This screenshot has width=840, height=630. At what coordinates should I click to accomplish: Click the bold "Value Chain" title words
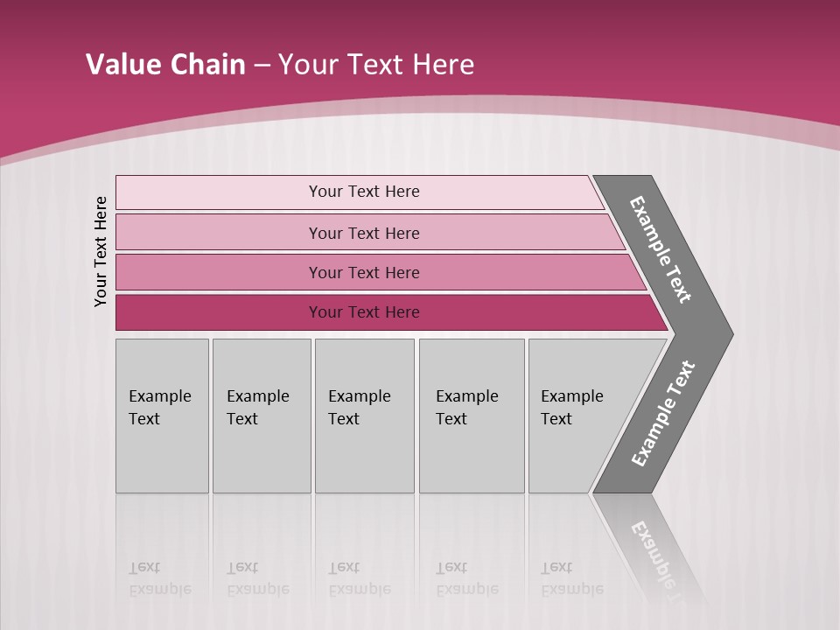[x=165, y=65]
